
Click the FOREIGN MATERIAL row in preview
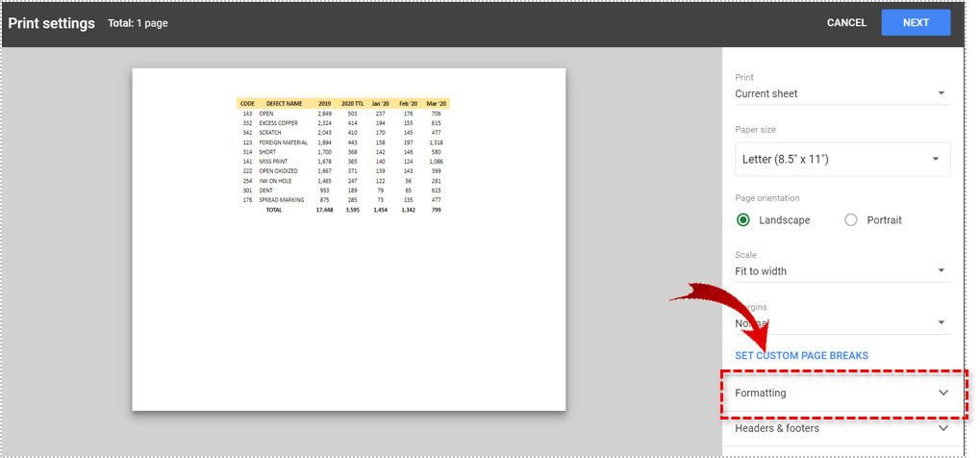(x=283, y=142)
